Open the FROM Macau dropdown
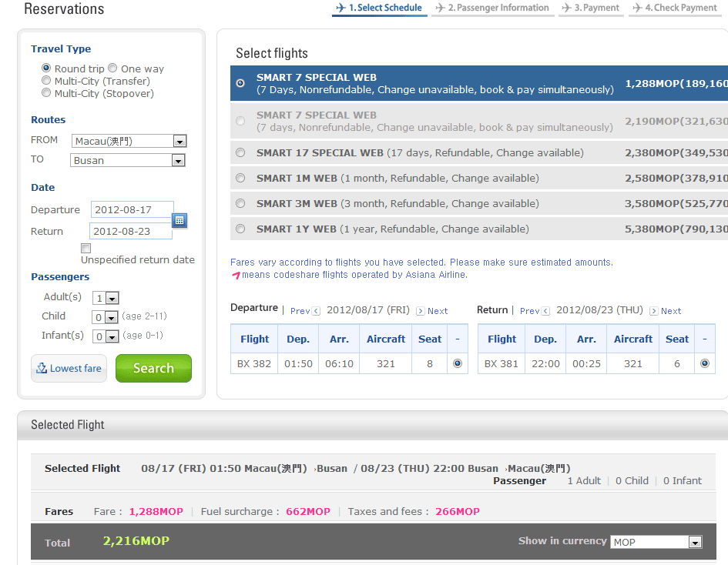 pos(179,142)
